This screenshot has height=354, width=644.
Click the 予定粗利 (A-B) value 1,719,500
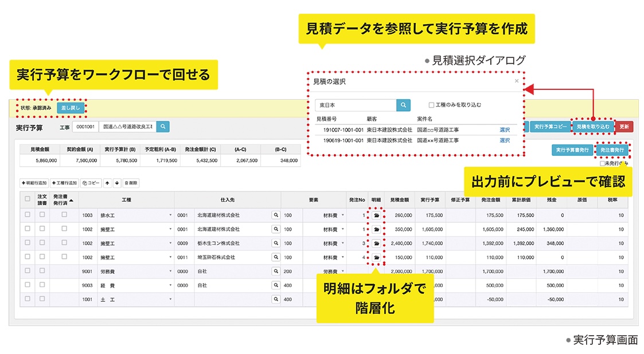[x=161, y=160]
